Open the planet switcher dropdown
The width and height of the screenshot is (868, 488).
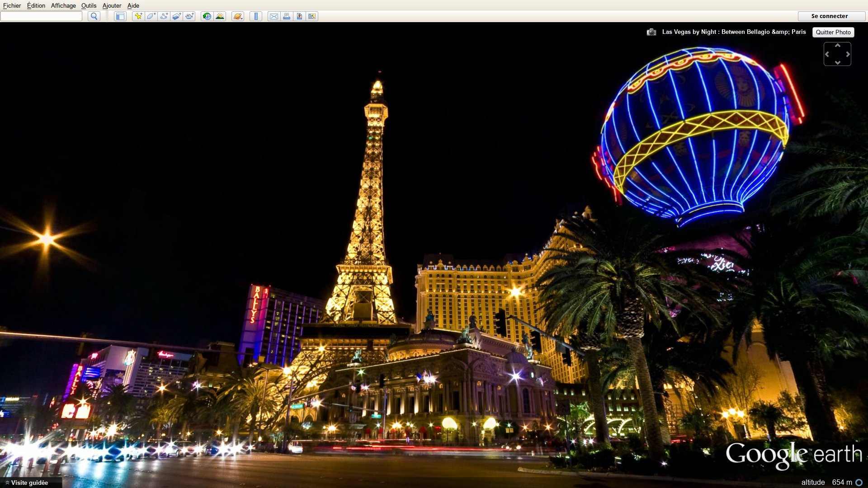(x=238, y=16)
